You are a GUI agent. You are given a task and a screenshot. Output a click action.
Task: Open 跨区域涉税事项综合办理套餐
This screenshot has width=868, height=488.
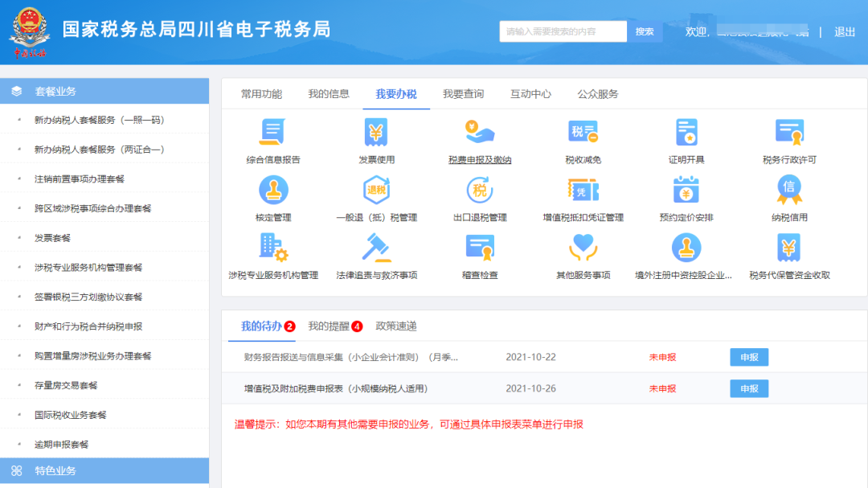[x=92, y=208]
